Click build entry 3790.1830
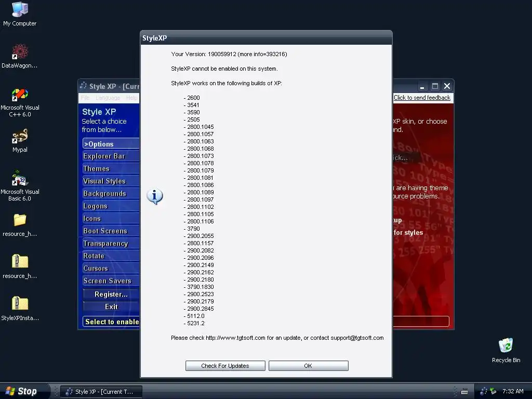 [x=199, y=287]
